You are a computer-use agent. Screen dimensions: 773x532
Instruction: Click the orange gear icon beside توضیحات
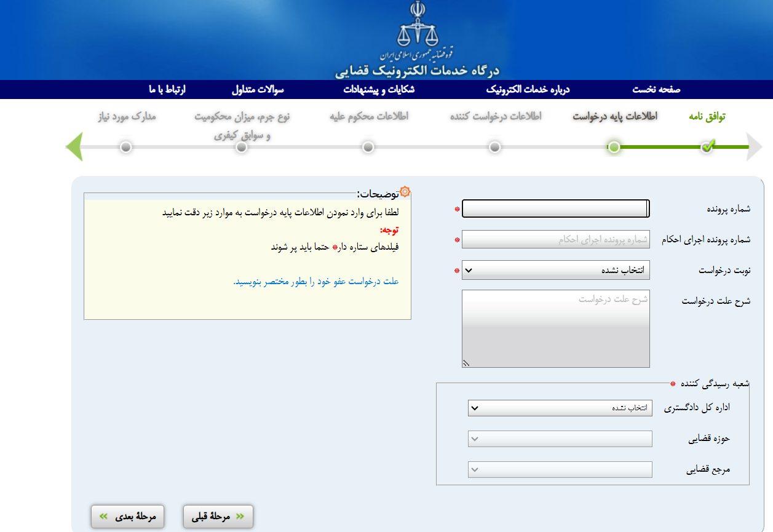pos(405,192)
